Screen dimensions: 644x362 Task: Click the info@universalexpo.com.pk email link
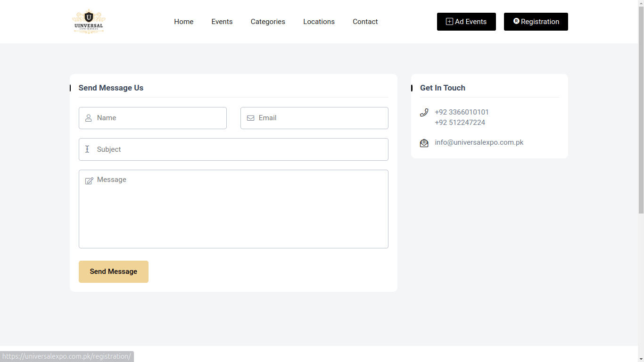(479, 142)
